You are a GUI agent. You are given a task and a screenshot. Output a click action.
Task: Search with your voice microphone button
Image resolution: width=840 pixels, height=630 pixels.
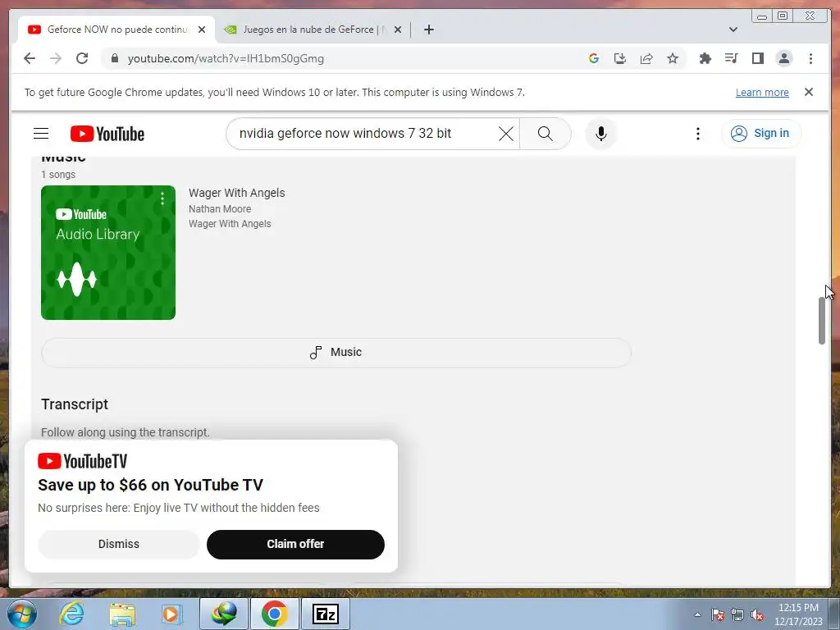(x=601, y=134)
